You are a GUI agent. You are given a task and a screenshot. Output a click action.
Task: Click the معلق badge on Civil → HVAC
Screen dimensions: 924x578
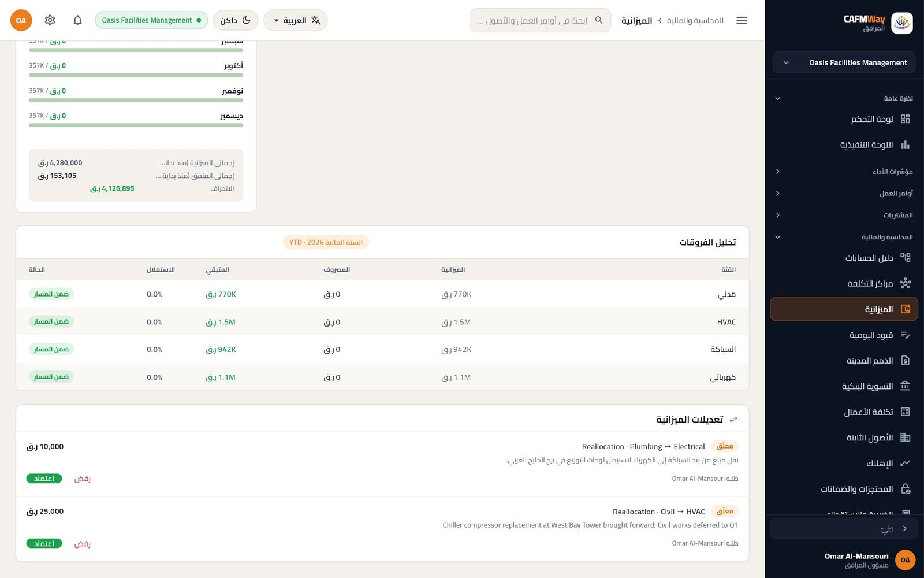coord(725,511)
